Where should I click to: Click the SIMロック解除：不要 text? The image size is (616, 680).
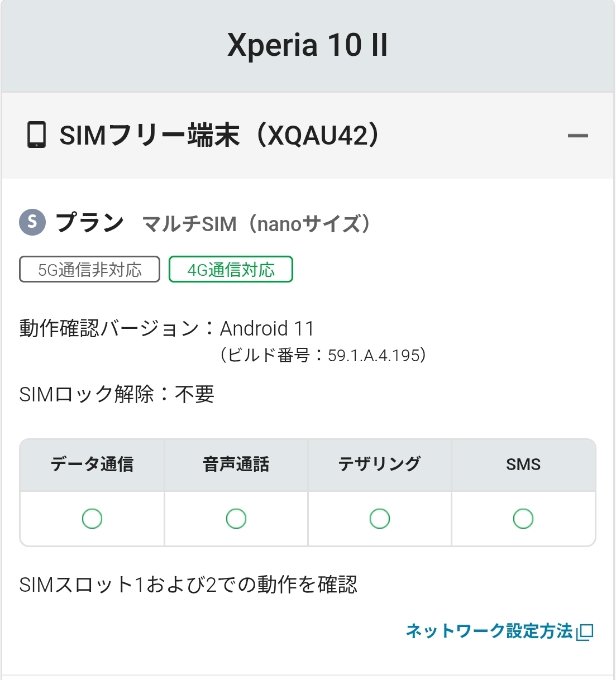coord(117,395)
